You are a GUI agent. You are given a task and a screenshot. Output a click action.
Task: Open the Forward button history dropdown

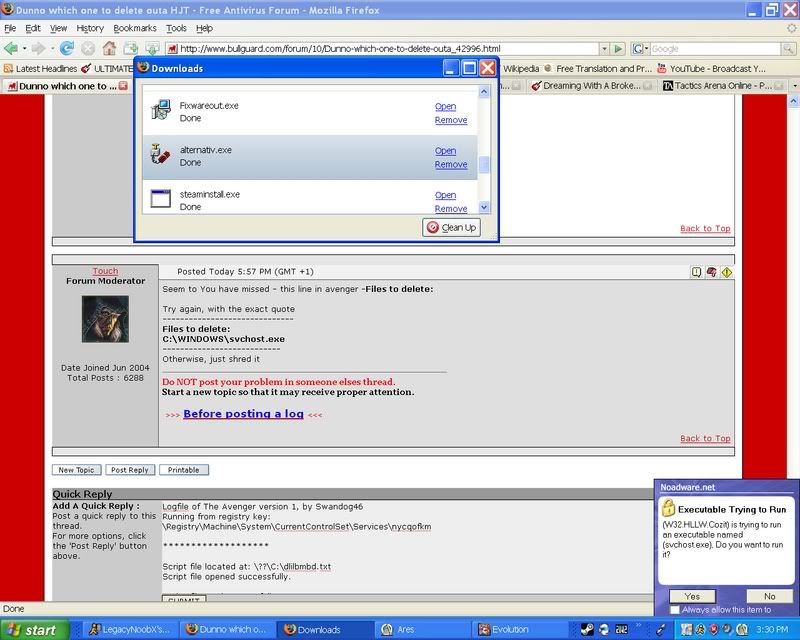(x=52, y=49)
